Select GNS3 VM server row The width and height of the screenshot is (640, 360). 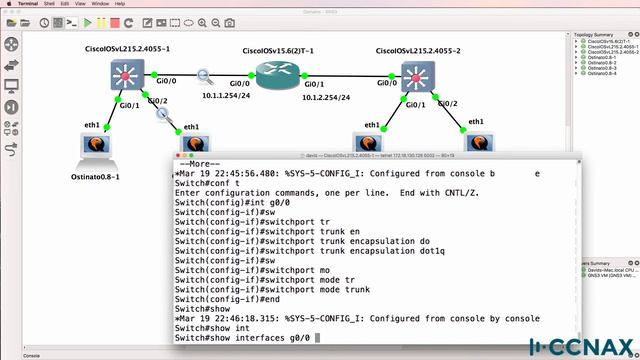click(611, 276)
